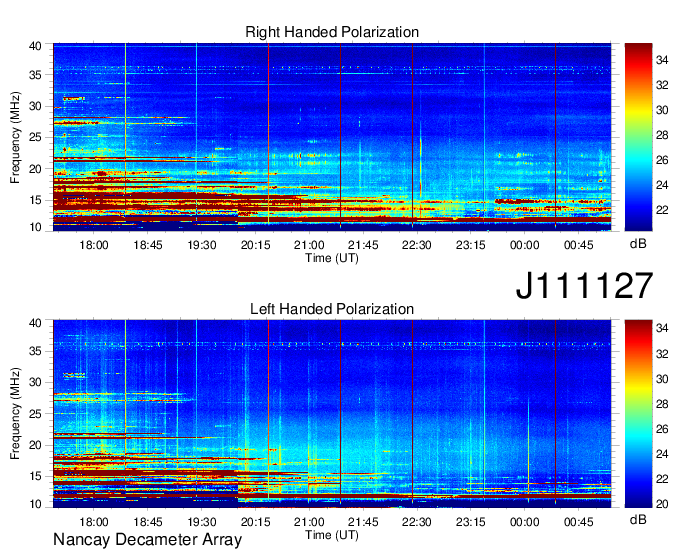
Task: Click the "20" MHz tick on the Right Handed plot
Action: tap(35, 169)
